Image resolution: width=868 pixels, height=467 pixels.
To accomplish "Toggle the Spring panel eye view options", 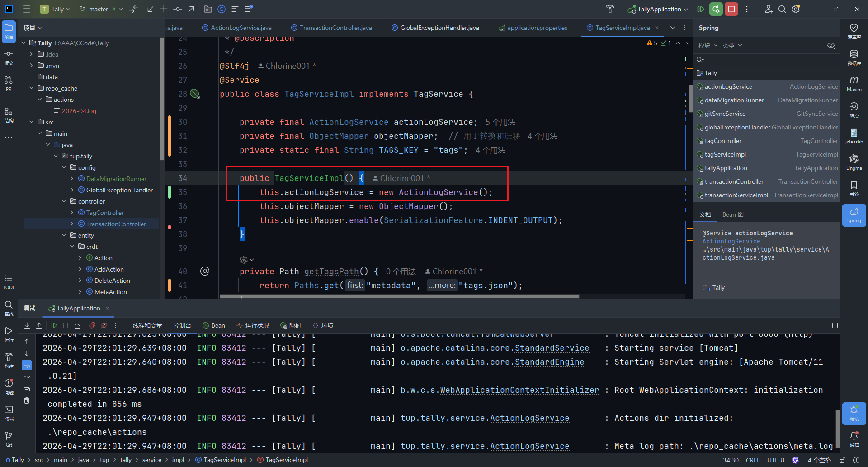I will 831,45.
